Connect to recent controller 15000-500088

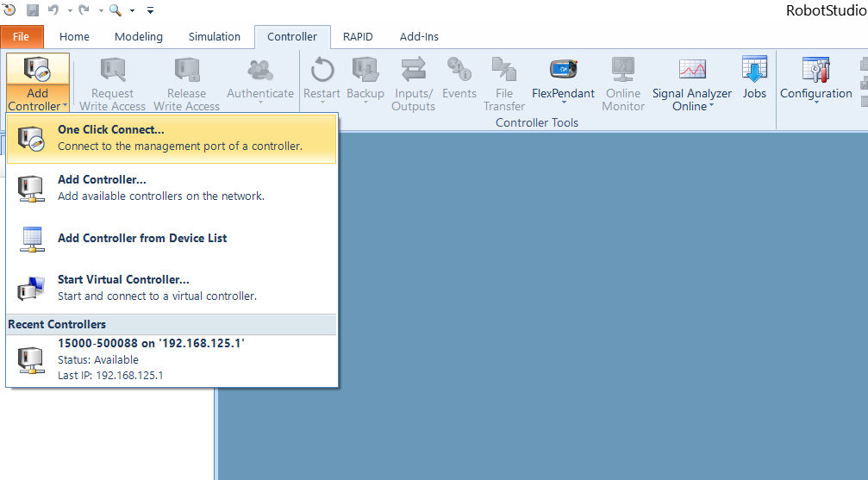172,358
